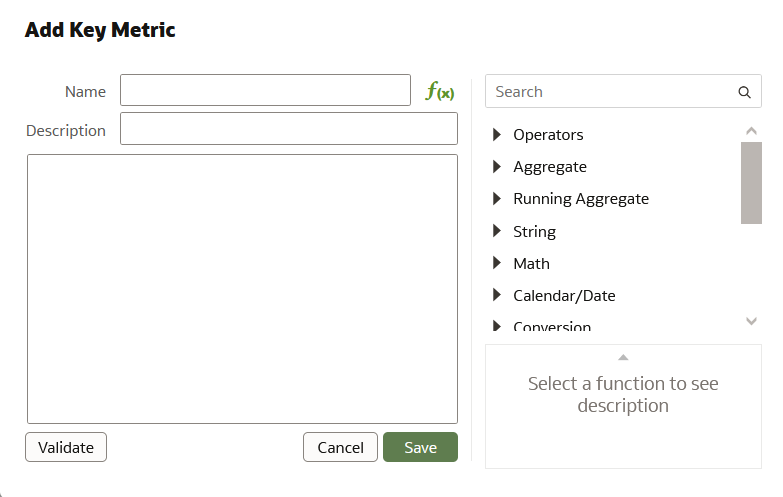Expand the Conversion category arrow

tap(497, 326)
